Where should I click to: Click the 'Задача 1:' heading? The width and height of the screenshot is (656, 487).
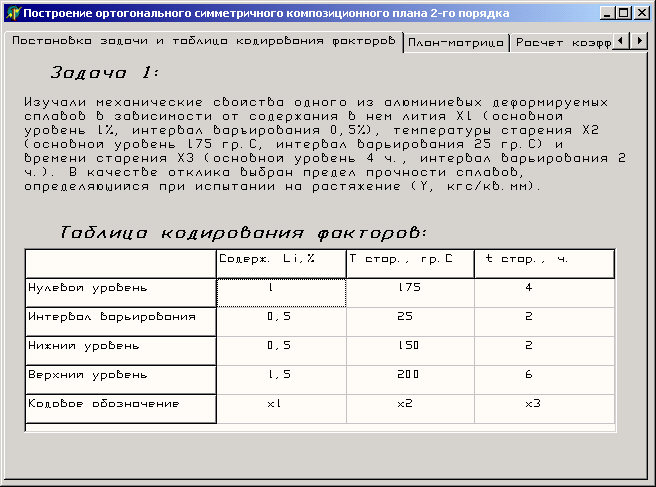coord(105,73)
